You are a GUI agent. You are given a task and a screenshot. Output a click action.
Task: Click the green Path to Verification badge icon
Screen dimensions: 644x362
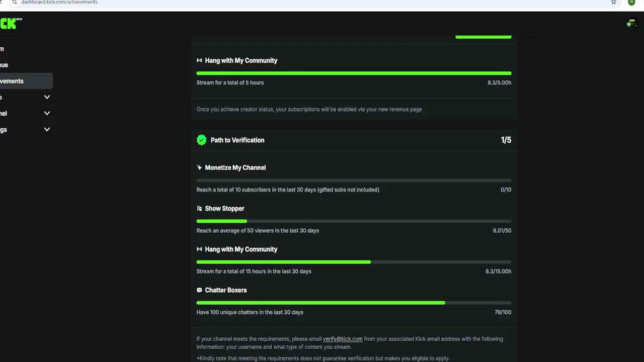pos(201,140)
